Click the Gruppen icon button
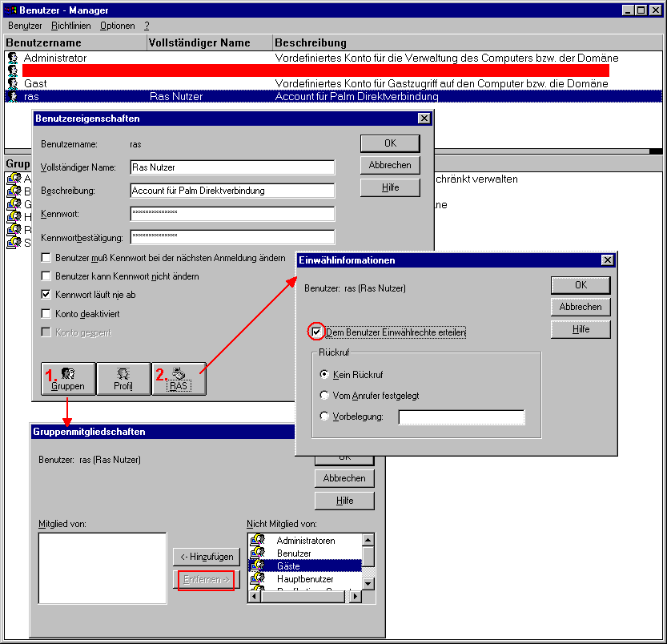 click(x=68, y=378)
